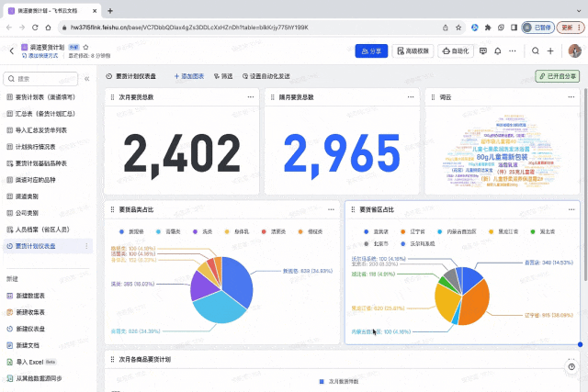Toggle the red legend dot in 品类占比 chart
Viewport: 588px width, 392px height.
point(264,231)
